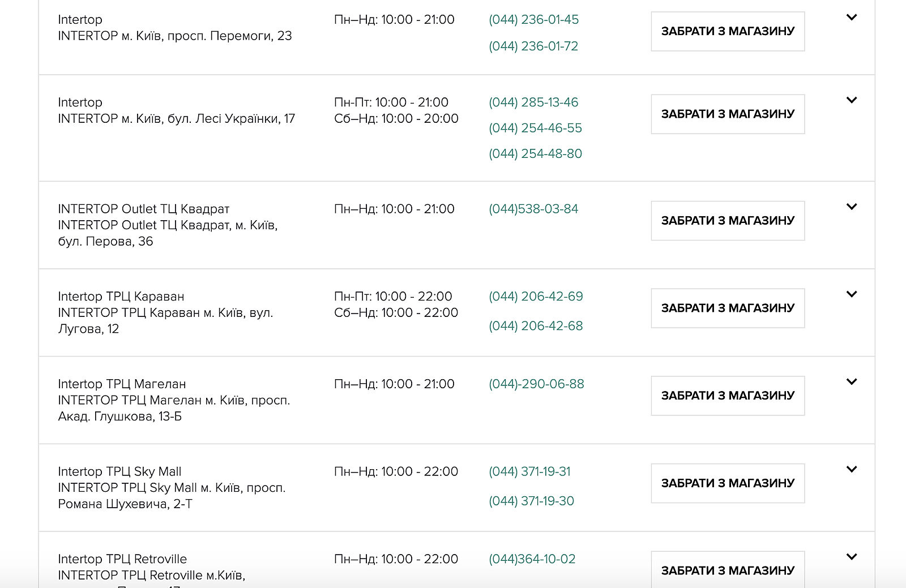Select pickup at ТРЦ Retroville store

coord(728,570)
